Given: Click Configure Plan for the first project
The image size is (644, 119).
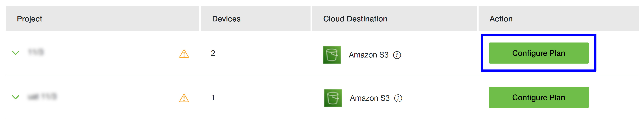Looking at the screenshot, I should [x=539, y=53].
